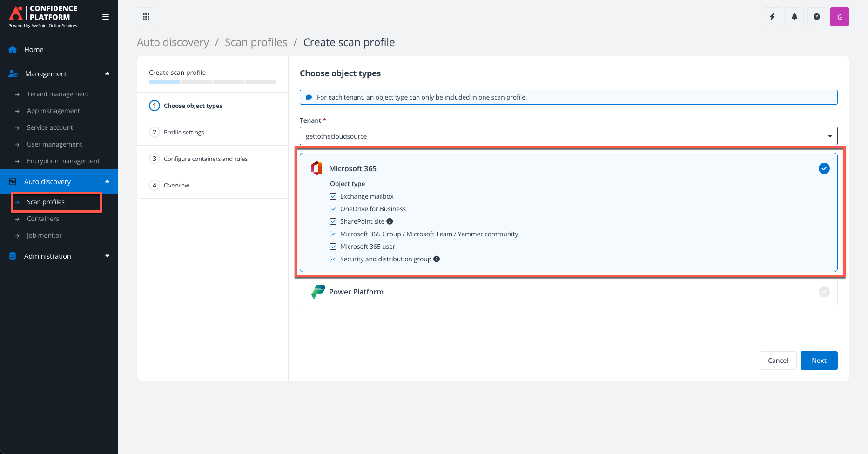The width and height of the screenshot is (868, 454).
Task: Click the Microsoft 365 logo icon
Action: coord(317,168)
